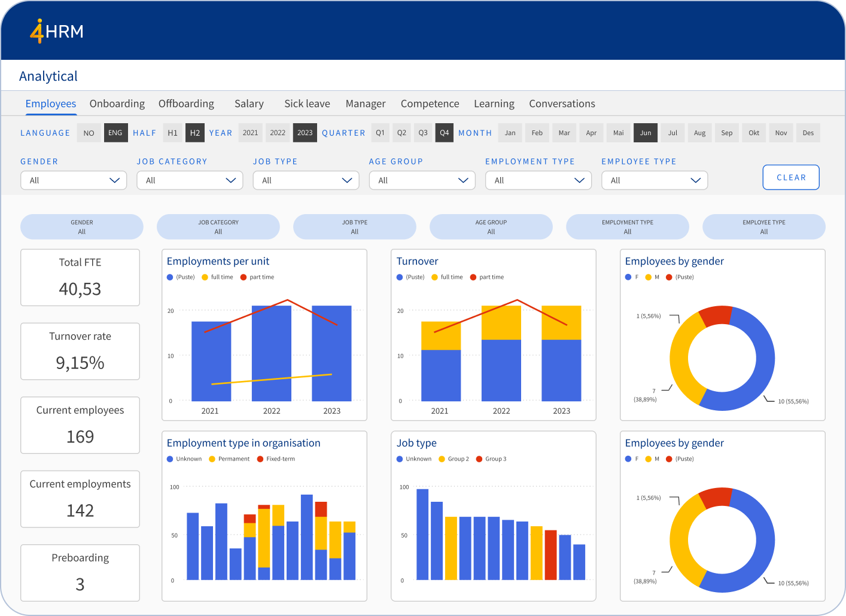Select the H1 half filter
Screen dimensions: 846x616
[172, 133]
